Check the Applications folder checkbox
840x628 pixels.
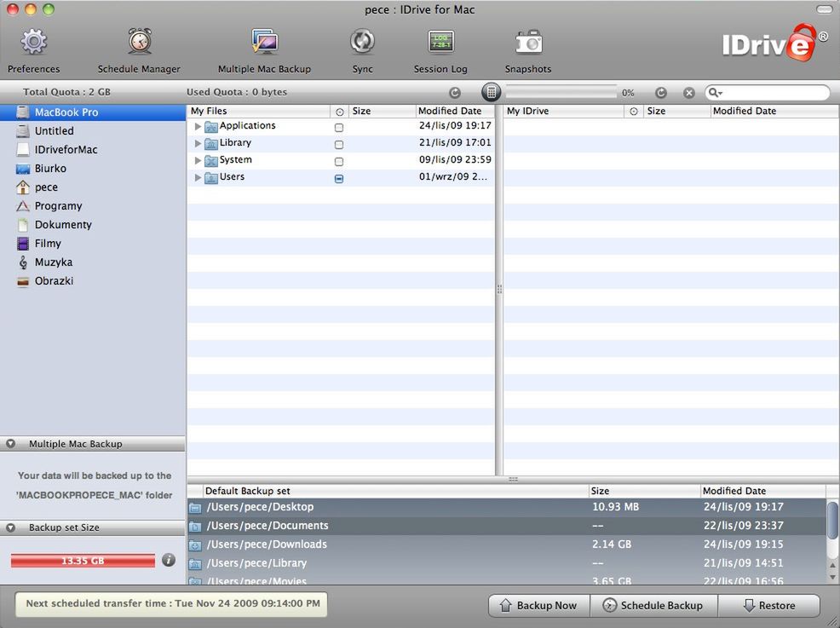tap(338, 128)
